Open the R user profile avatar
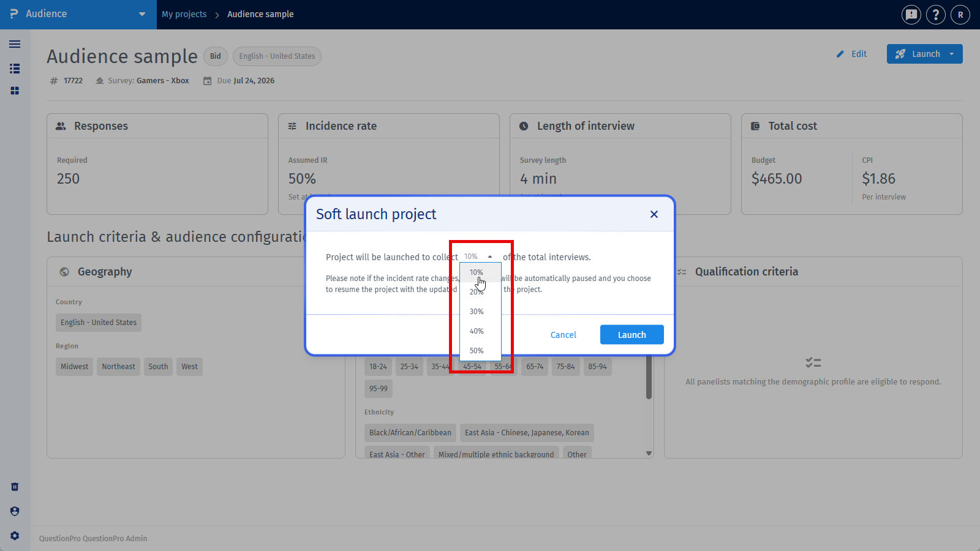The width and height of the screenshot is (980, 551). pos(960,15)
